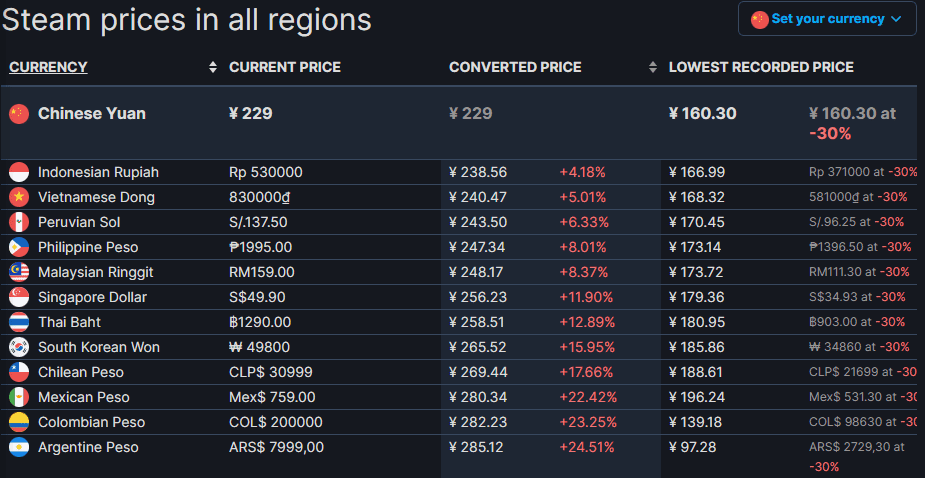Click the Chinese Yuan flag icon
The width and height of the screenshot is (925, 478).
[x=19, y=113]
